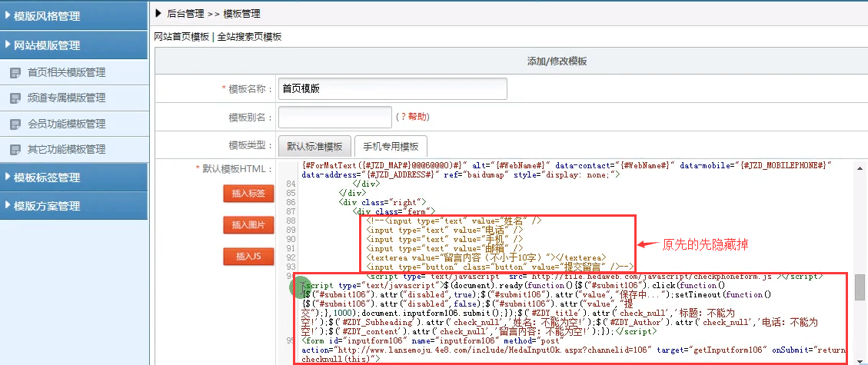Expand the 模版方案管理 section
Screen dimensions: 868x365
(73, 206)
